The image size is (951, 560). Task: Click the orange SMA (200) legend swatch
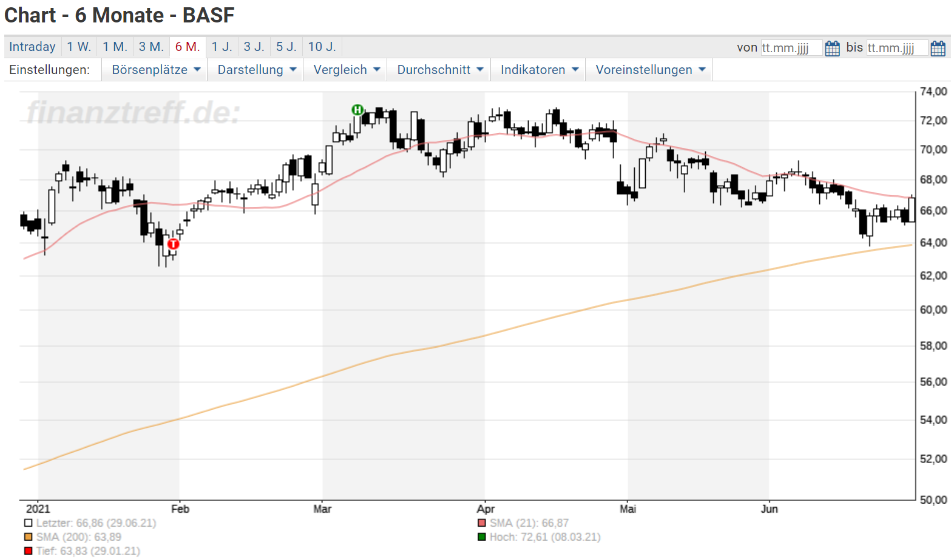[x=28, y=537]
